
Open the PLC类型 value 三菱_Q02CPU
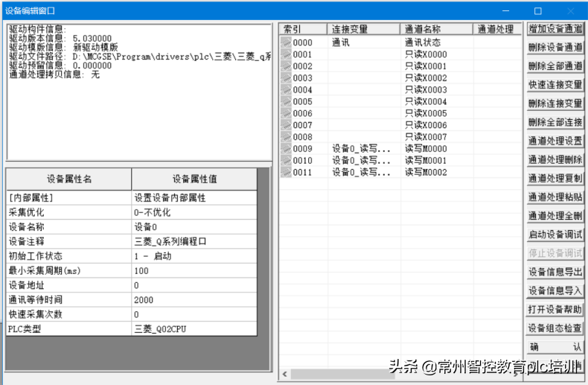194,329
